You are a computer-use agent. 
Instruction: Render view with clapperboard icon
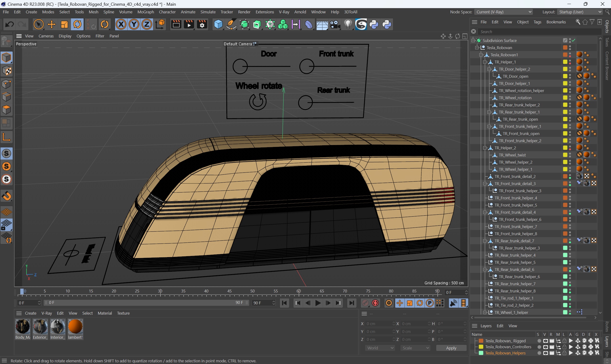[x=176, y=24]
